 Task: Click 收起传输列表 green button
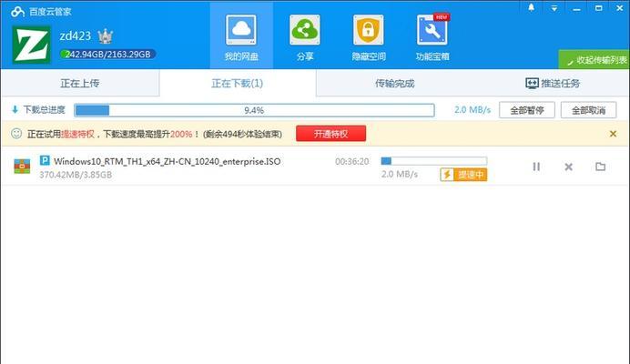(594, 60)
